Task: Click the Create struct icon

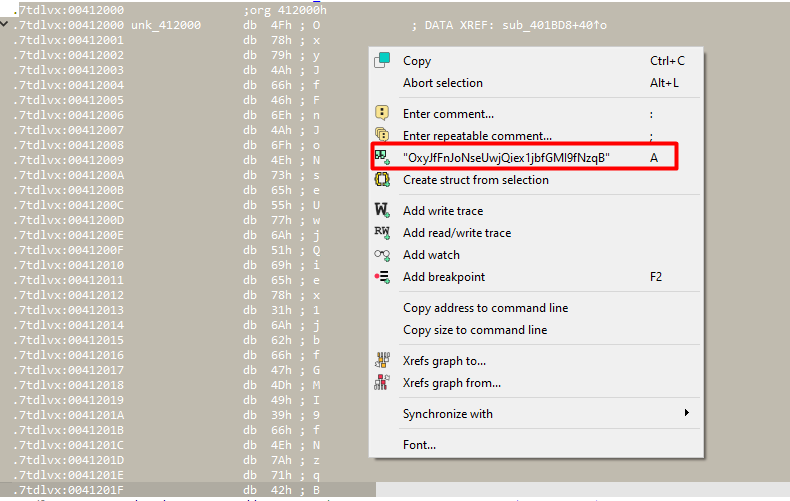Action: [x=382, y=180]
